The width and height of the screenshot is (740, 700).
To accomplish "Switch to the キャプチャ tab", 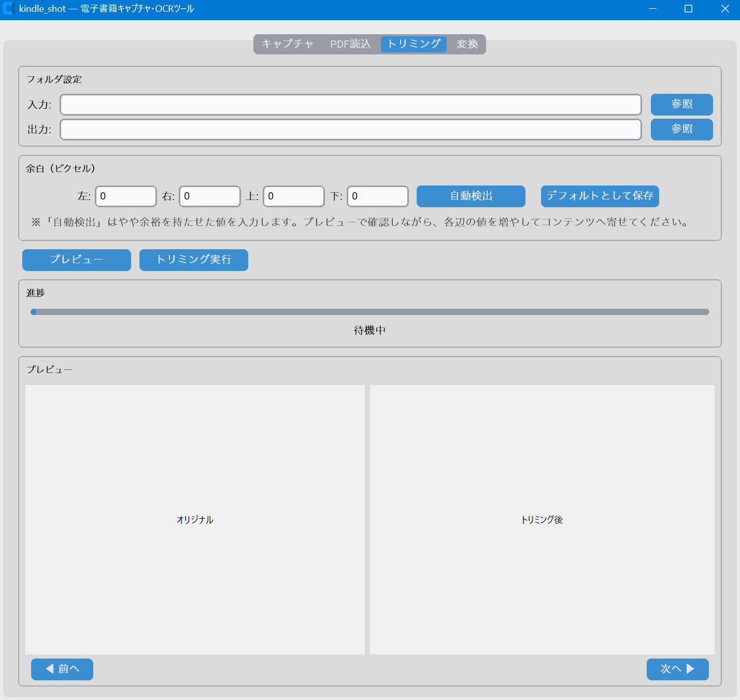I will [x=288, y=44].
